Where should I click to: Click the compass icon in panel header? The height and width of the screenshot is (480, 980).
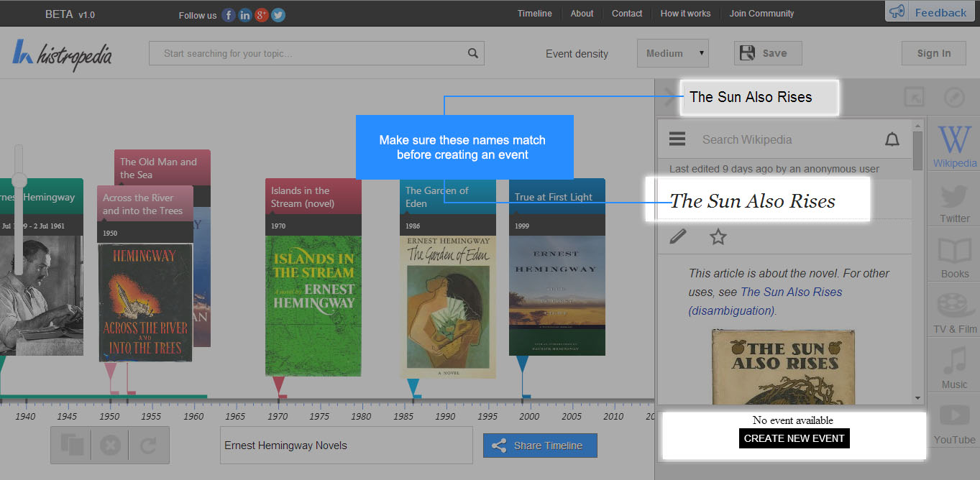pos(953,98)
